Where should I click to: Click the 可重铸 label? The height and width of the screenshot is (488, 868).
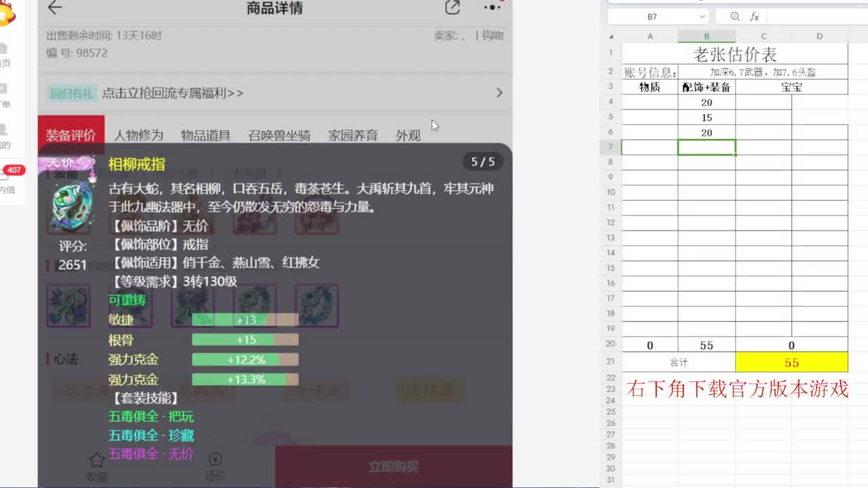tap(127, 300)
